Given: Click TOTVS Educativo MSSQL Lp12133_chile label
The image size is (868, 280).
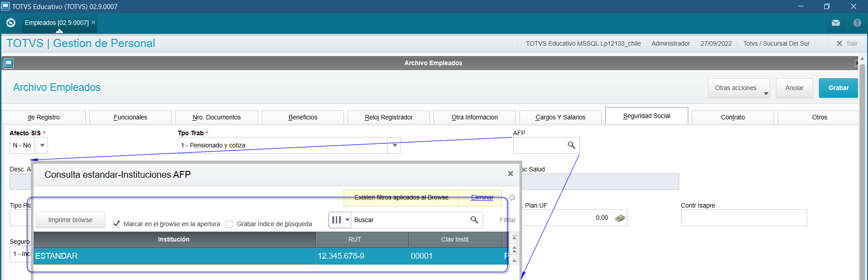Looking at the screenshot, I should 583,43.
